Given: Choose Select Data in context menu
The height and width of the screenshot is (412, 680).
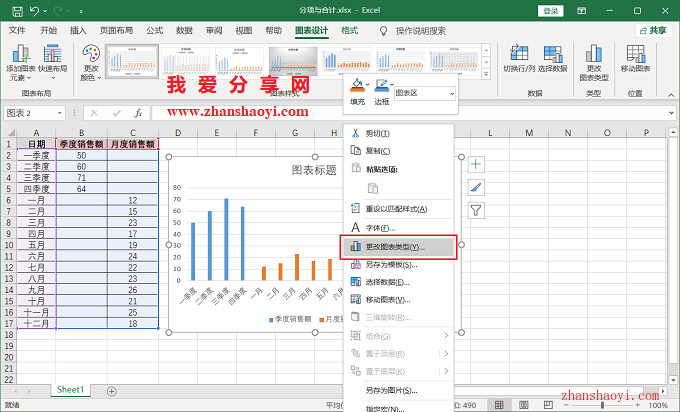Looking at the screenshot, I should [399, 282].
